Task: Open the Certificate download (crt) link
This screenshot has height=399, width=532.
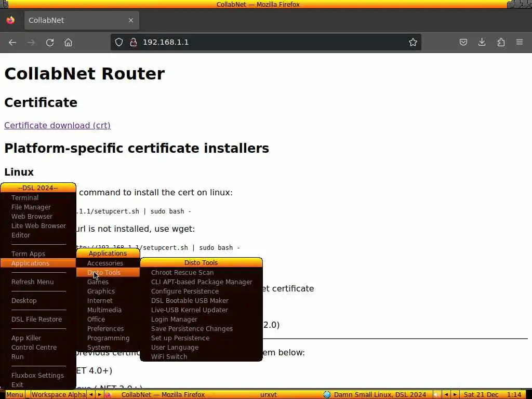Action: click(57, 125)
